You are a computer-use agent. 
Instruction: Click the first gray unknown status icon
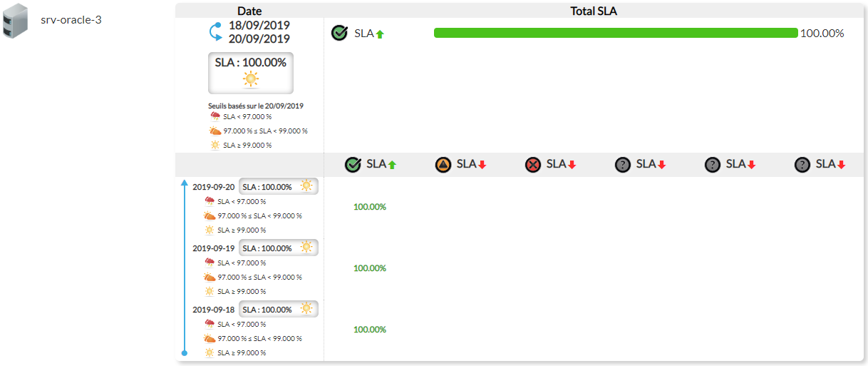623,165
